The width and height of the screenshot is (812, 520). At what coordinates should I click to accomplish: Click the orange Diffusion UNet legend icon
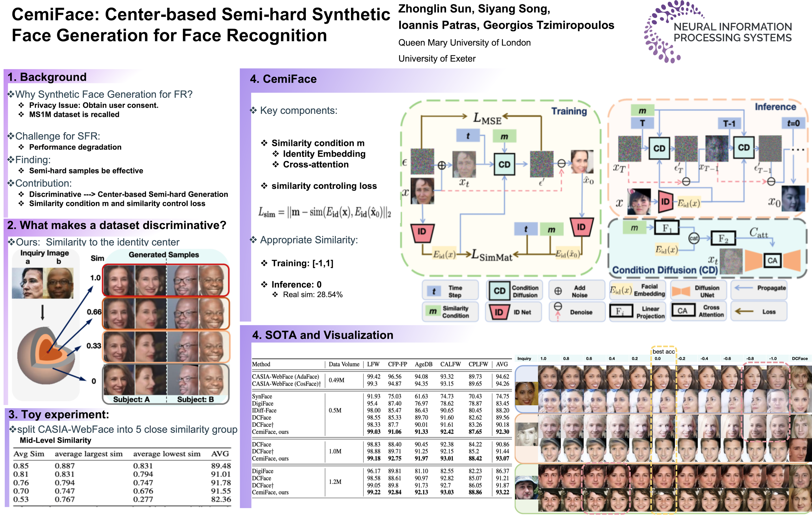[681, 291]
